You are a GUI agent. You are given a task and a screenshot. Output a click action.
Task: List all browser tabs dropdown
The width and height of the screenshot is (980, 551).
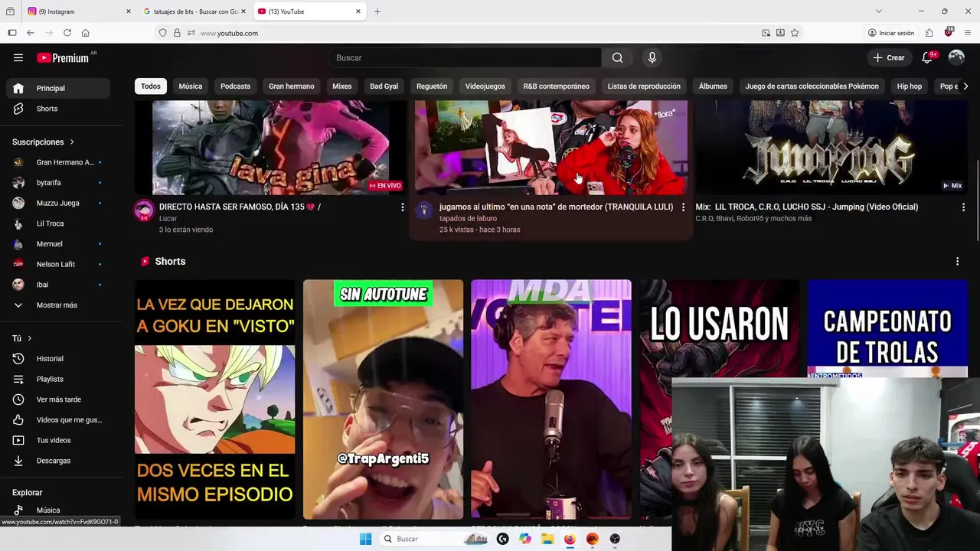click(878, 11)
